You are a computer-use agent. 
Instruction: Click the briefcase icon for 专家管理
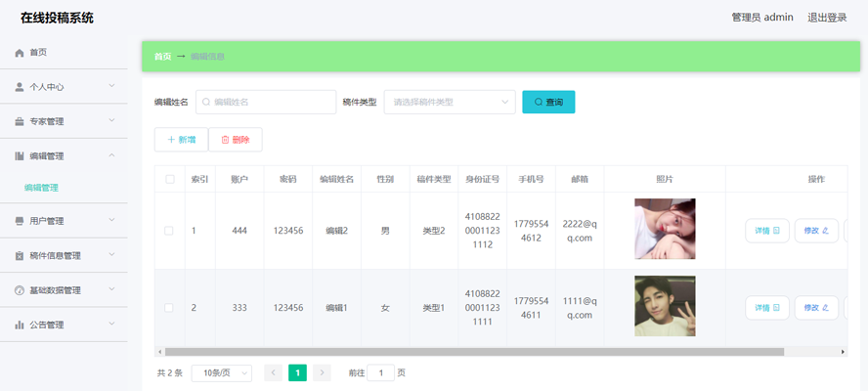point(20,122)
